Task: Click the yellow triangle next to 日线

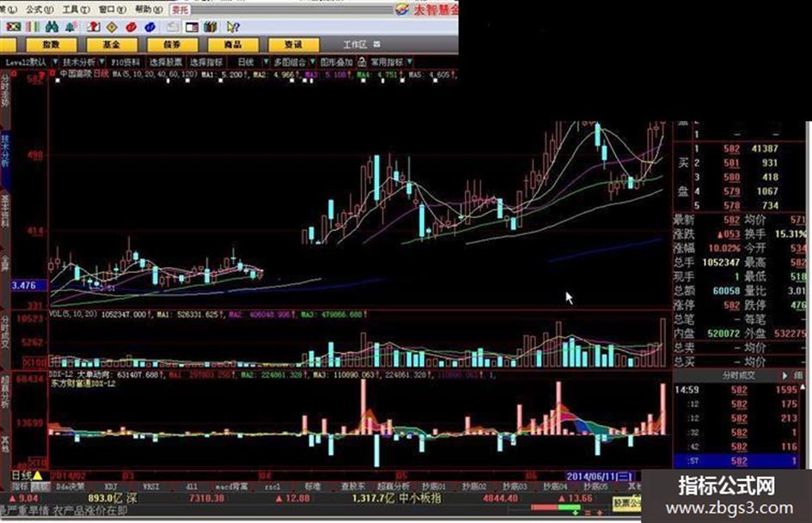Action: click(x=38, y=475)
